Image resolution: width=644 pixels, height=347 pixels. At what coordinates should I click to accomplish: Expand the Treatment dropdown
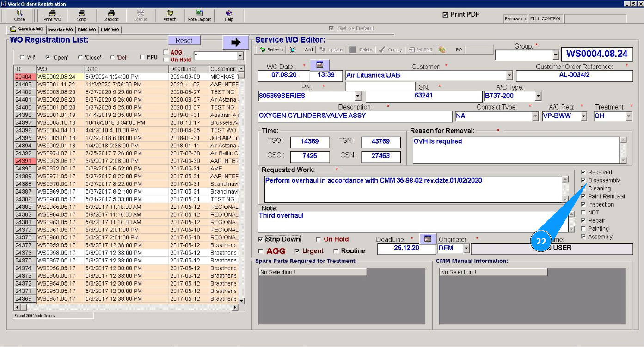(x=629, y=116)
